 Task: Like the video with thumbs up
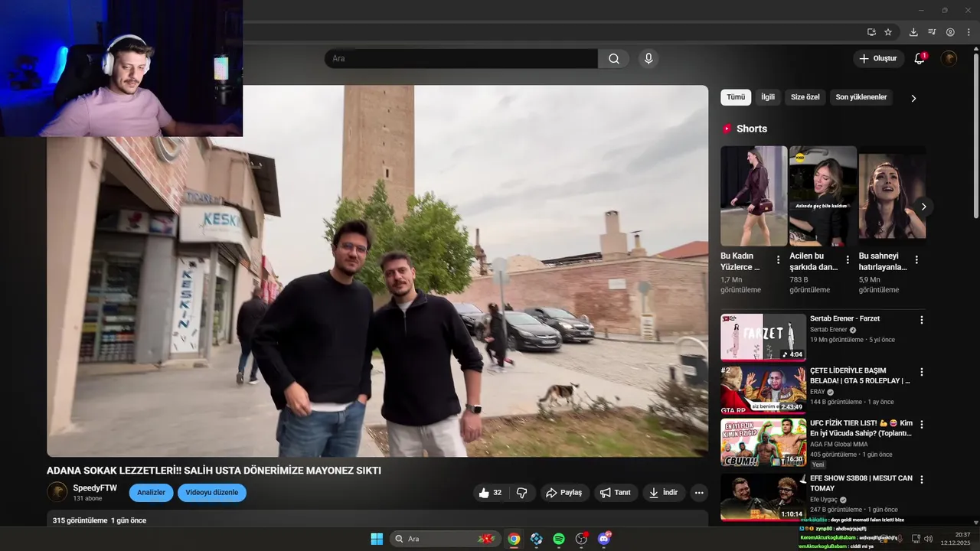(x=491, y=493)
